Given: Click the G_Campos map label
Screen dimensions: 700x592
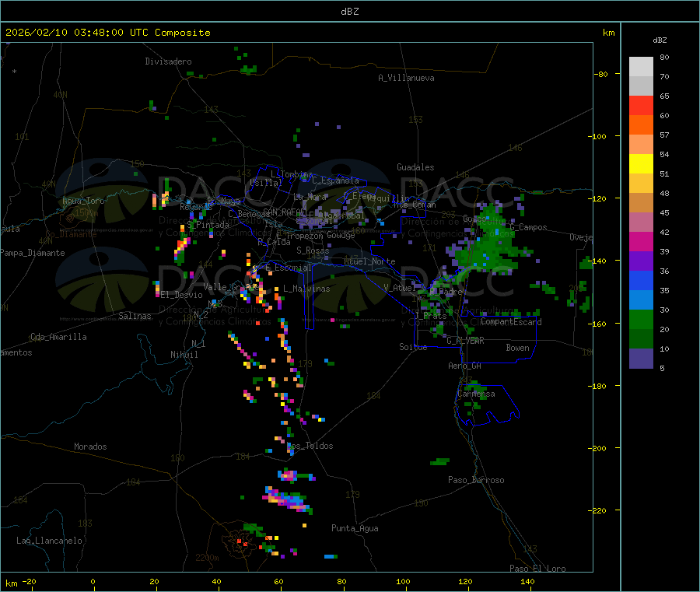Looking at the screenshot, I should pyautogui.click(x=529, y=227).
